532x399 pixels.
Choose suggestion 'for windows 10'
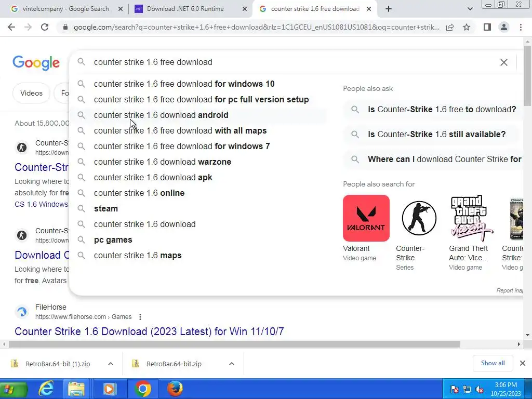click(x=198, y=84)
